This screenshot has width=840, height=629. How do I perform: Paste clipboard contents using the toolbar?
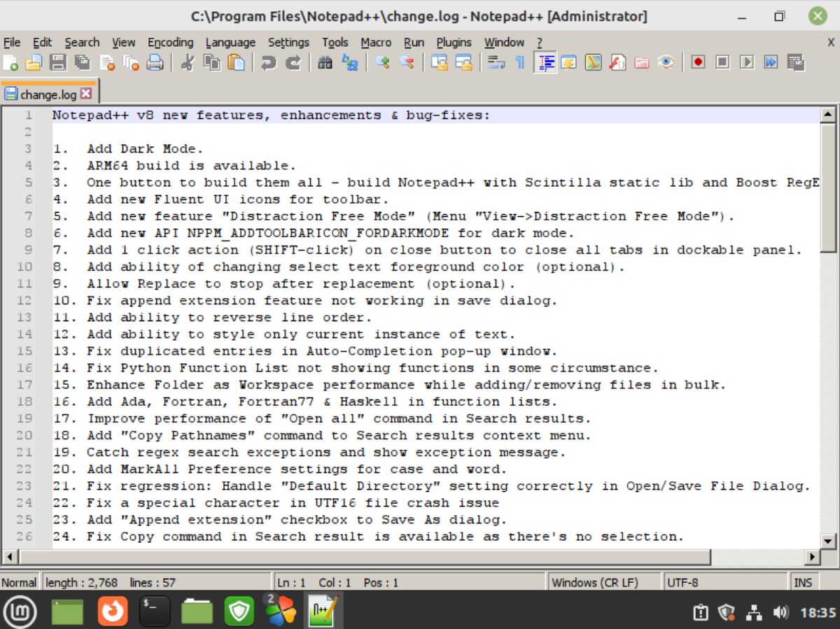point(238,62)
